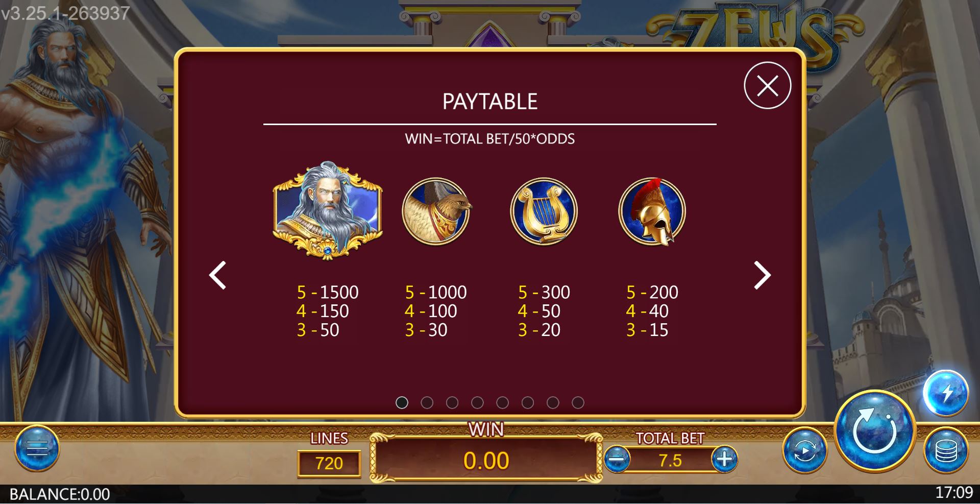Open the hamburger menu orb
Image resolution: width=980 pixels, height=504 pixels.
(x=37, y=448)
